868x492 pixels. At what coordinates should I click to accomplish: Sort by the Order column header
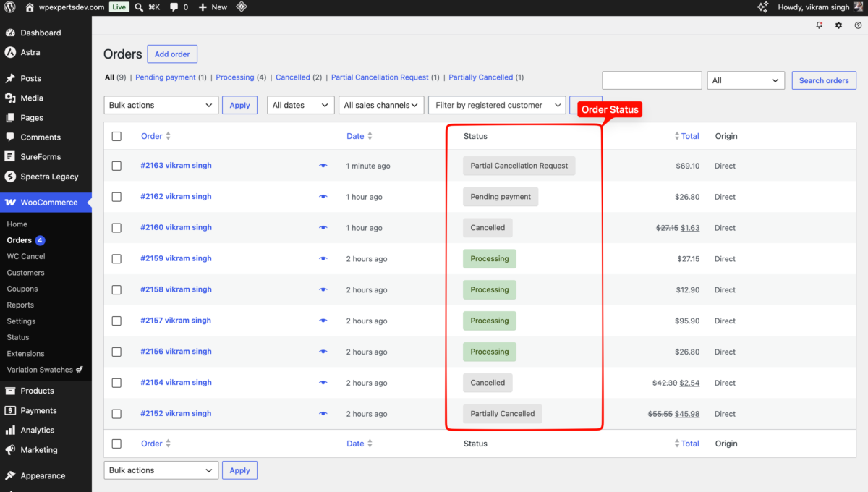(x=156, y=136)
